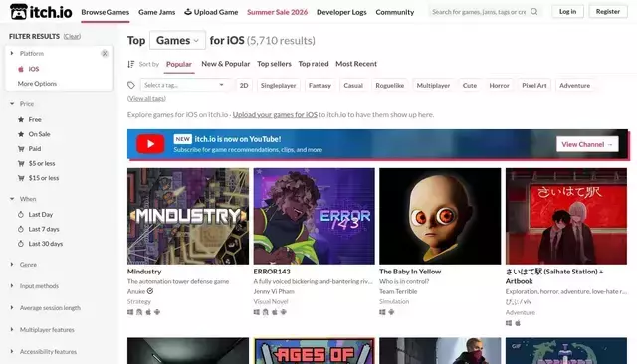Filter by 2D tag
This screenshot has height=364, width=637.
point(244,85)
